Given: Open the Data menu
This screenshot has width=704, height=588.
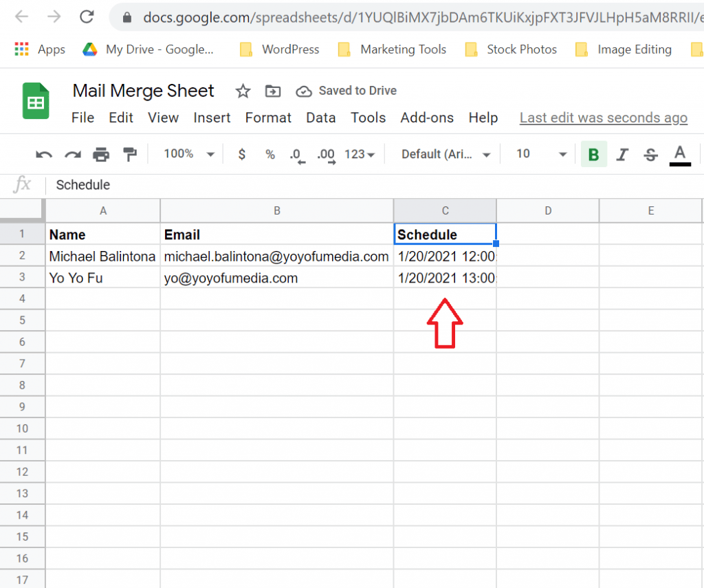Looking at the screenshot, I should point(320,118).
